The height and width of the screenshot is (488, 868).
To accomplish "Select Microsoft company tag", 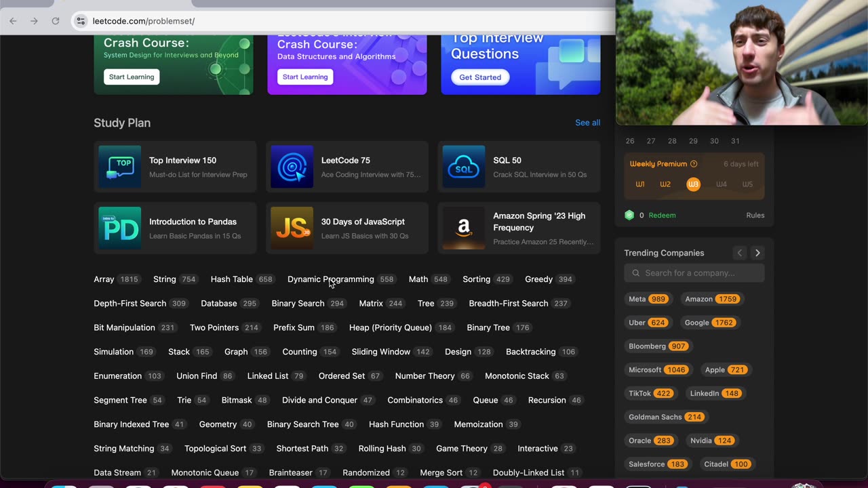I will coord(658,370).
